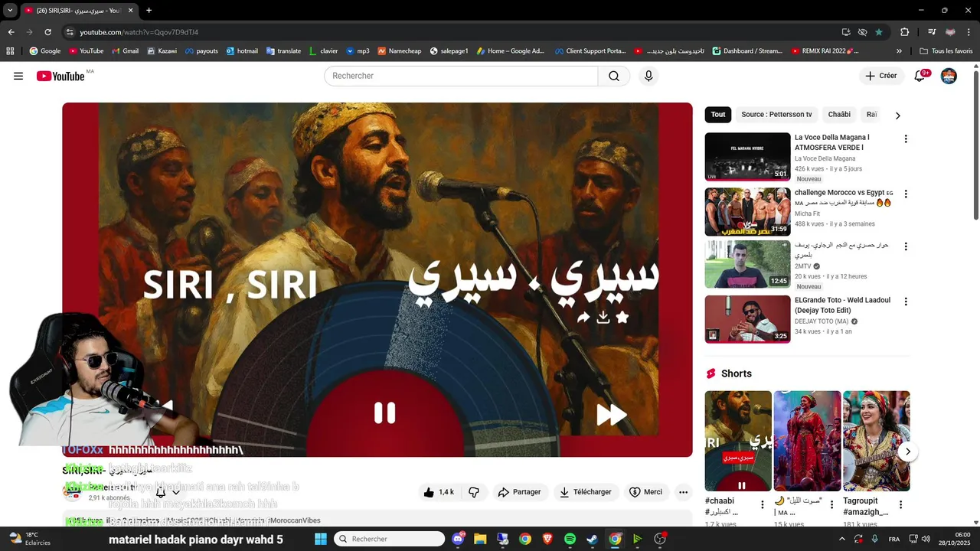
Task: Open challenge Morocco vs Egypt thumbnail
Action: pyautogui.click(x=747, y=211)
